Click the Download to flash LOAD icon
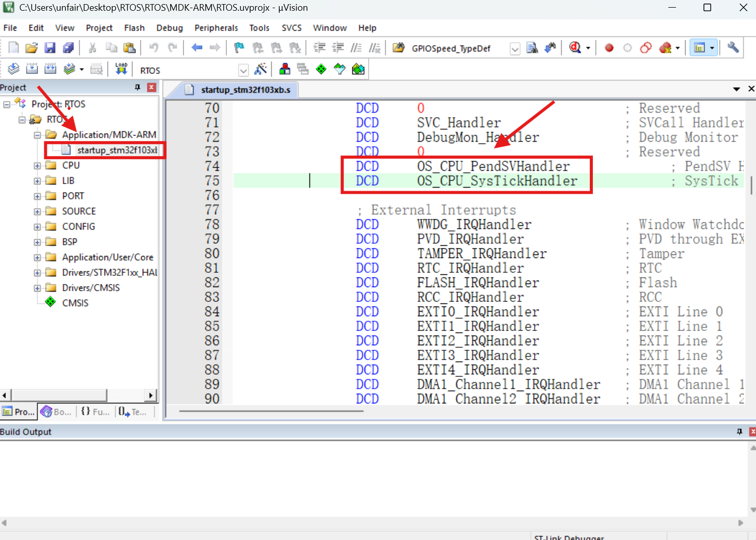 pyautogui.click(x=121, y=69)
